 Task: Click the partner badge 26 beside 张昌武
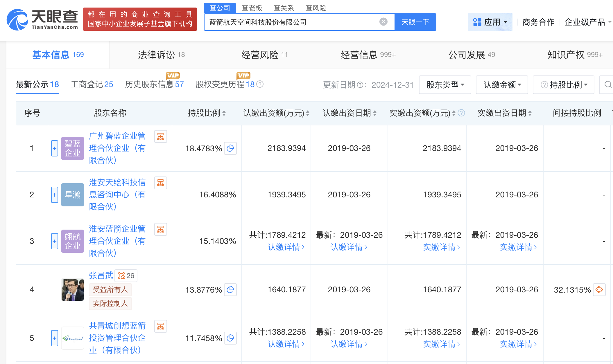pos(126,275)
